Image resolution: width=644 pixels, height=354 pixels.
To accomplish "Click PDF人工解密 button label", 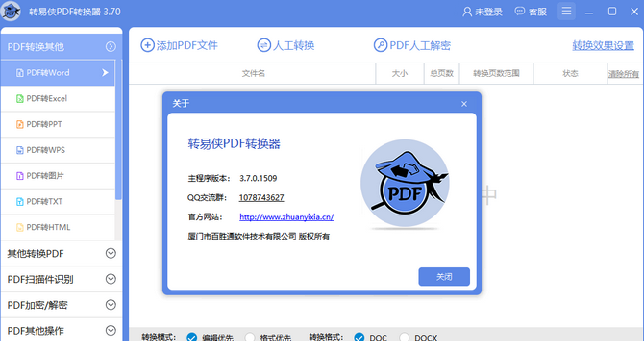I will (420, 45).
